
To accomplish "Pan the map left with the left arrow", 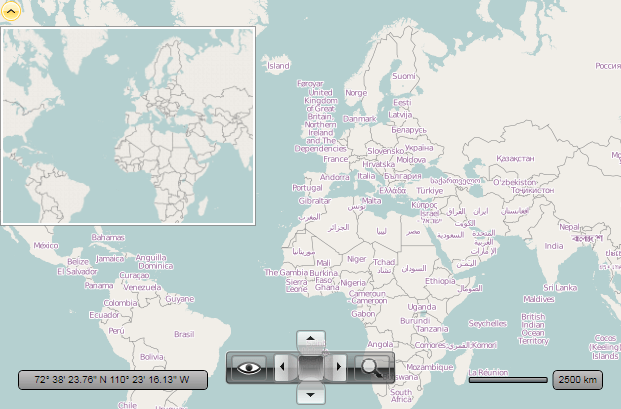I will pyautogui.click(x=282, y=367).
